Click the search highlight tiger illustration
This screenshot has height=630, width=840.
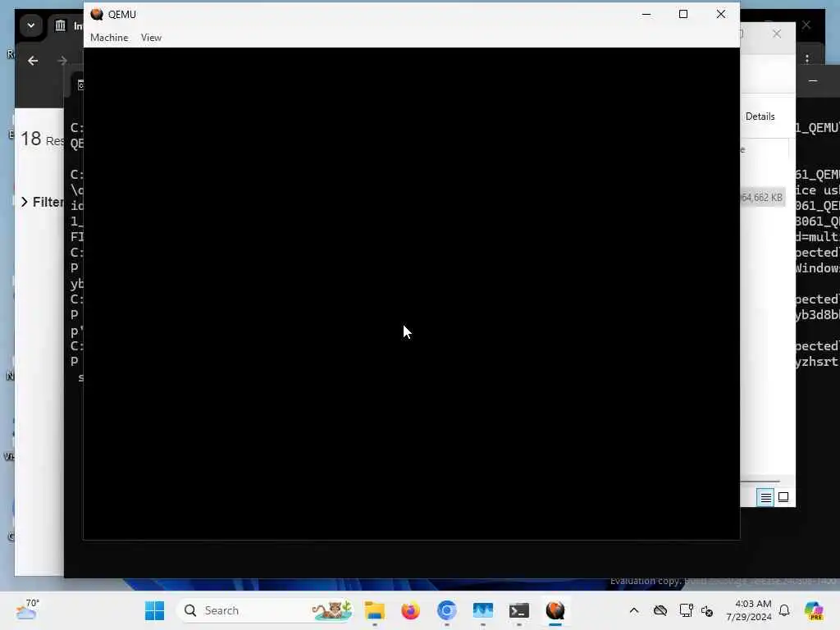pos(331,610)
